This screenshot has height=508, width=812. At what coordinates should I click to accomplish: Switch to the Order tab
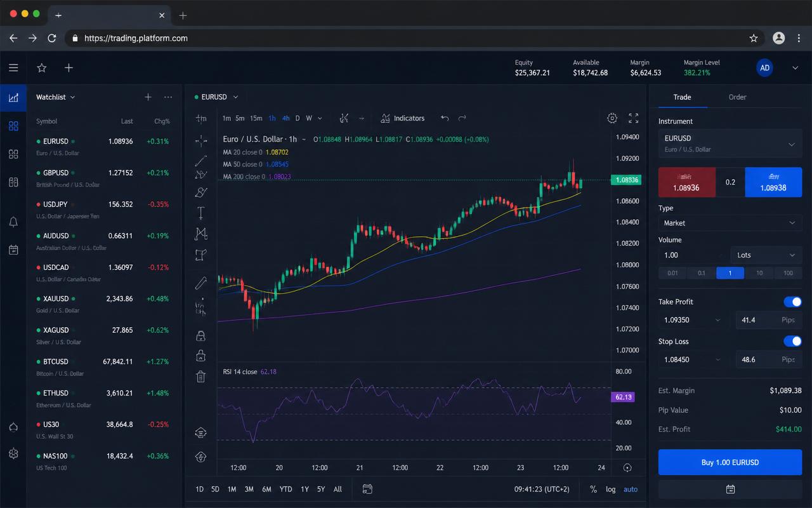click(x=737, y=97)
